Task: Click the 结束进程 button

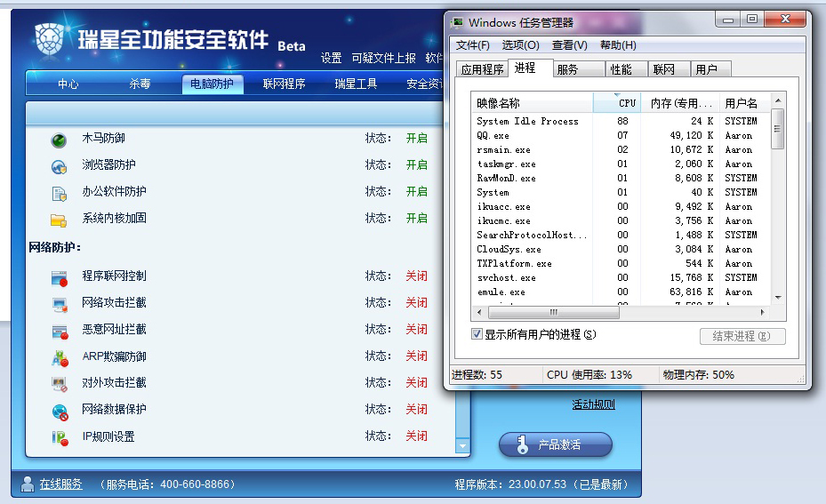Action: point(742,336)
